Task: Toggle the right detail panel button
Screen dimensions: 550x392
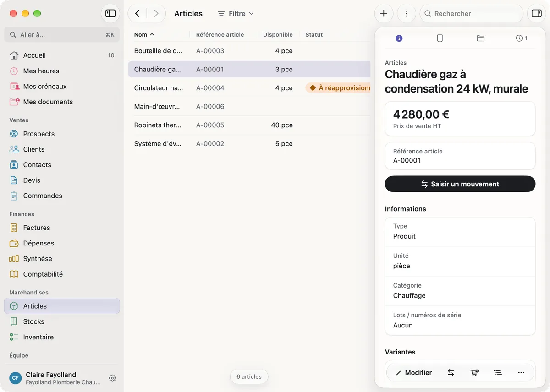Action: [536, 14]
